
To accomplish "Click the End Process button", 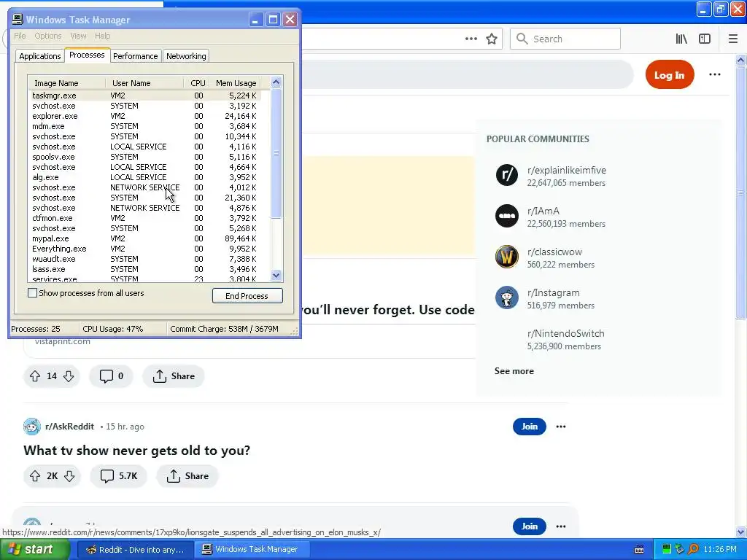I will tap(247, 296).
